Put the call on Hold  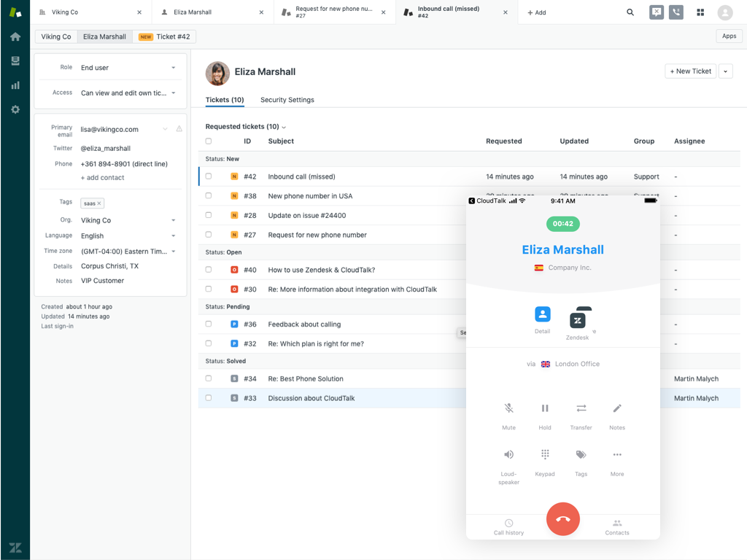coord(544,409)
